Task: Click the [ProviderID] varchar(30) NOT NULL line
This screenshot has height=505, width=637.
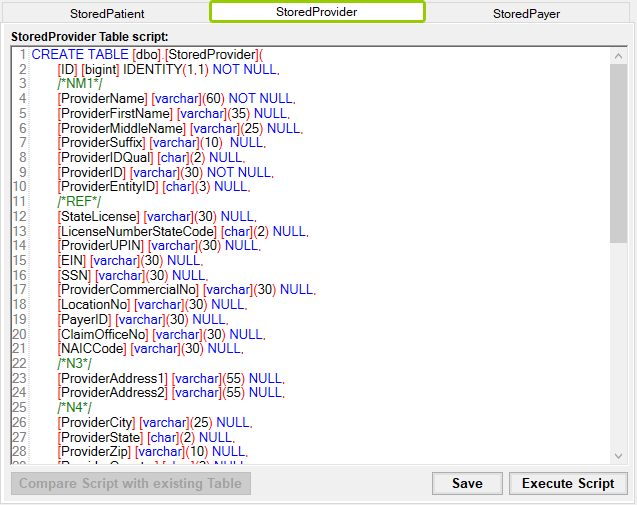Action: click(x=165, y=172)
